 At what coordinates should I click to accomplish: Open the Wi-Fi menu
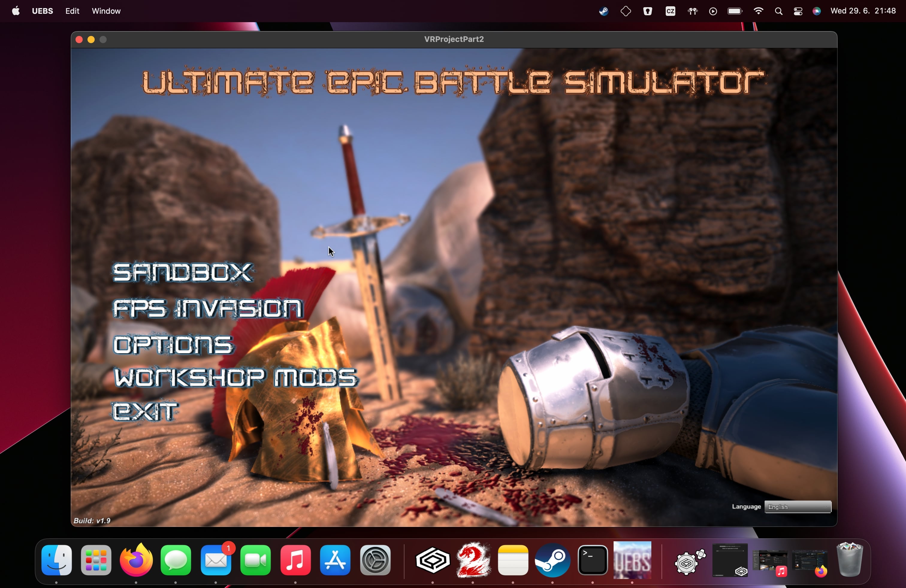pyautogui.click(x=758, y=11)
